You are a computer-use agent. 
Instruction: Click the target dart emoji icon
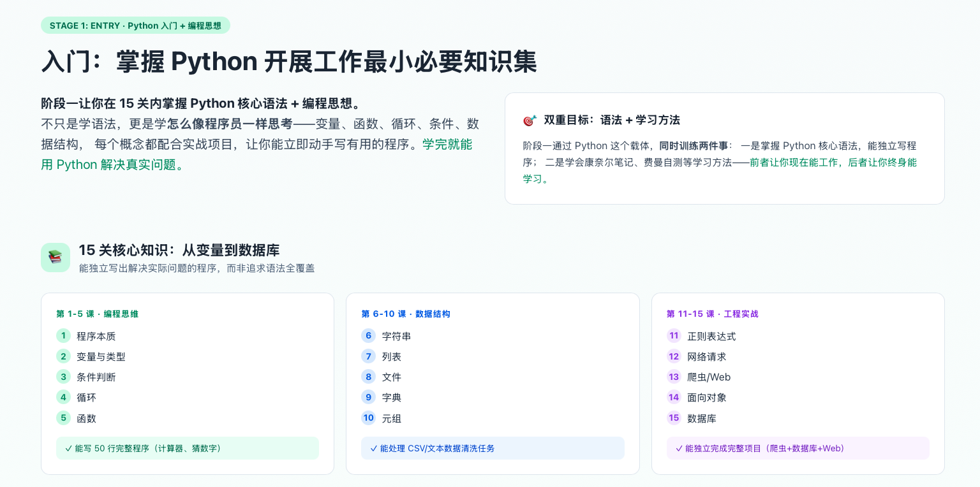point(530,120)
